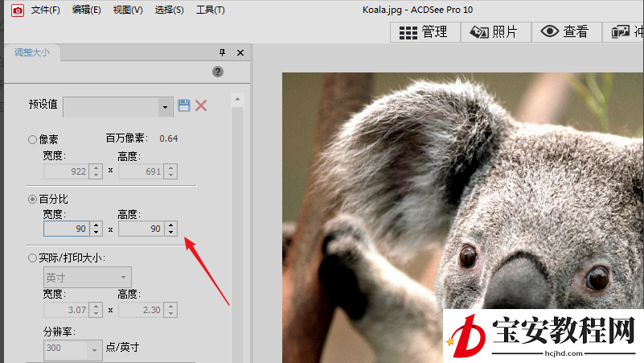644x363 pixels.
Task: Click pixel width field showing 922
Action: [66, 171]
